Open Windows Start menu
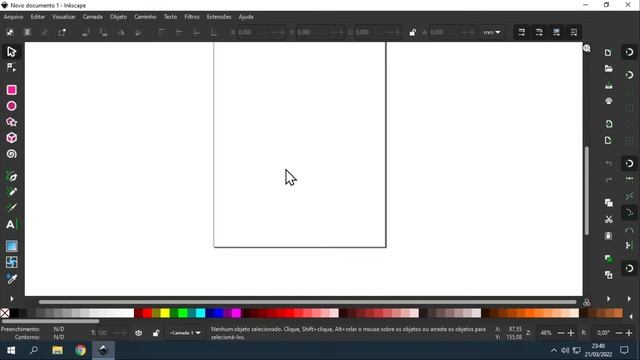 coord(11,350)
